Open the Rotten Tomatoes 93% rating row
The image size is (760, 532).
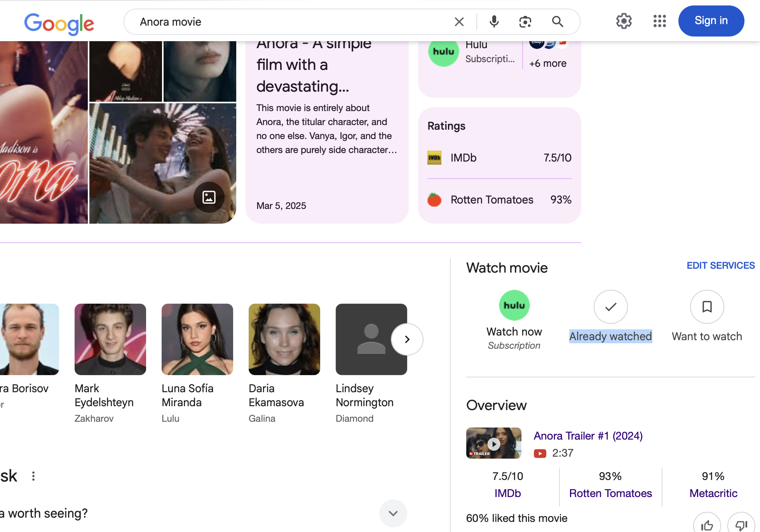pyautogui.click(x=499, y=200)
